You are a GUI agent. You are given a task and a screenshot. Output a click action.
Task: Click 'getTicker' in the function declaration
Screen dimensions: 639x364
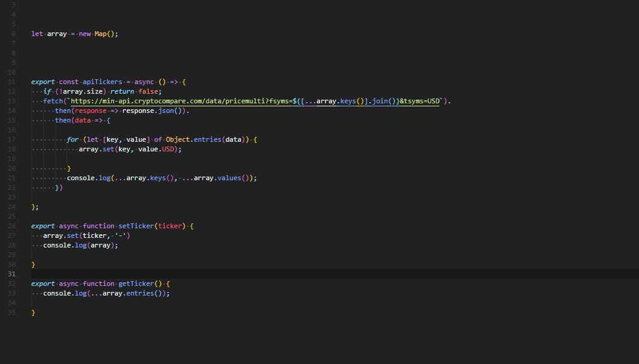(x=136, y=284)
